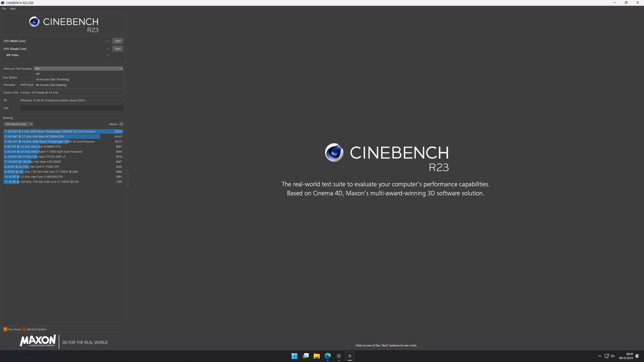The image size is (644, 362).
Task: Expand the CPU (Multi Core) ranking dropdown
Action: (x=18, y=124)
